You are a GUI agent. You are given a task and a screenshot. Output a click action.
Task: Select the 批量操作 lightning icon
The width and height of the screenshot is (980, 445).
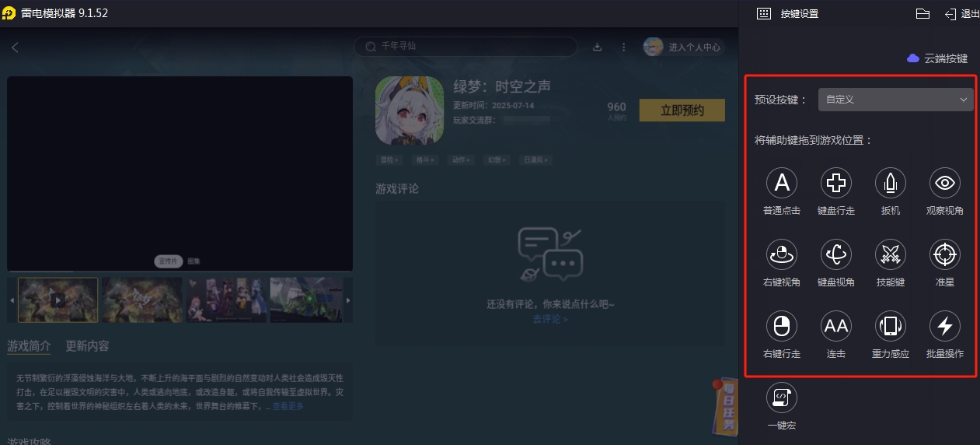945,326
